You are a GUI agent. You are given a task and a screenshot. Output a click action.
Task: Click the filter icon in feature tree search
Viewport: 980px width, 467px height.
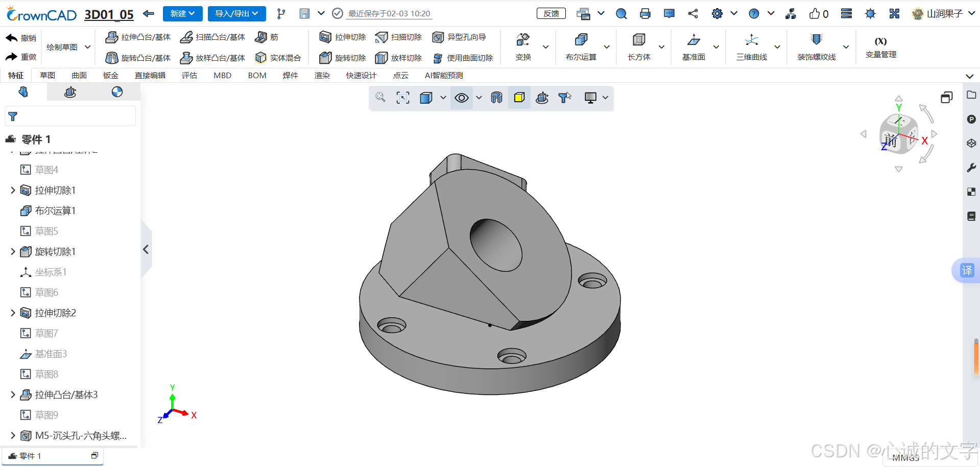(13, 116)
